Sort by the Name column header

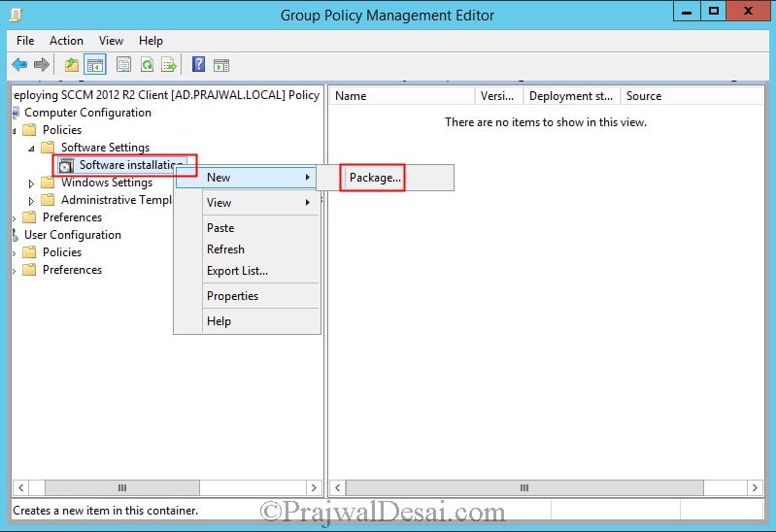[x=402, y=96]
